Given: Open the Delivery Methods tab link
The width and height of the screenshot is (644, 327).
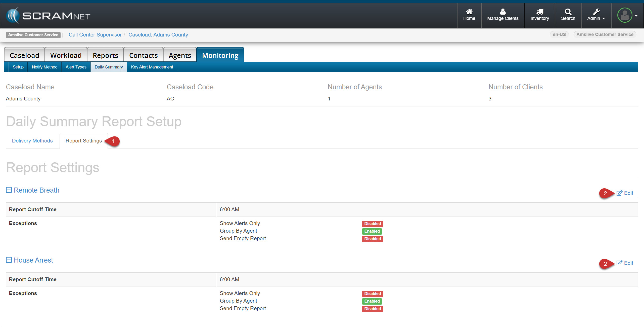Looking at the screenshot, I should click(32, 141).
